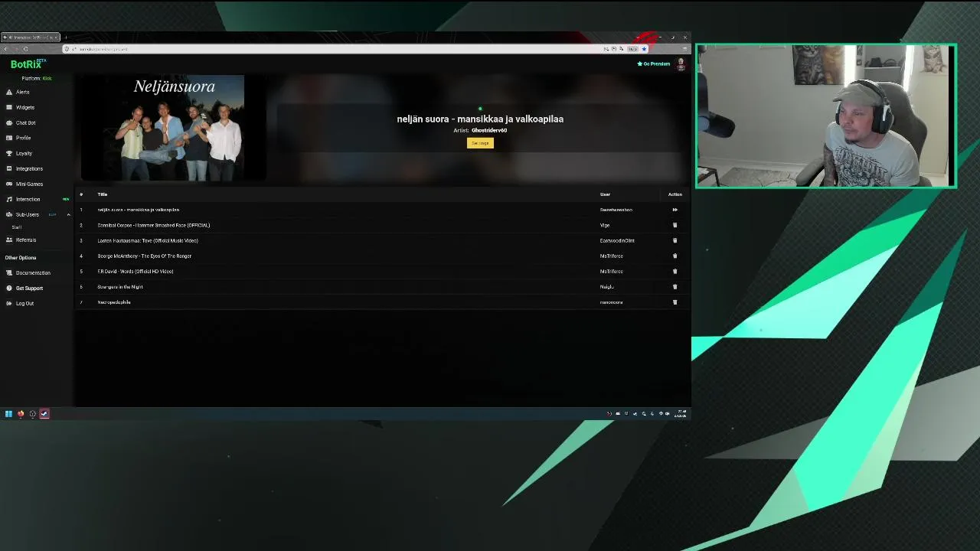Image resolution: width=980 pixels, height=551 pixels.
Task: Click the Interaction music note icon
Action: 9,199
